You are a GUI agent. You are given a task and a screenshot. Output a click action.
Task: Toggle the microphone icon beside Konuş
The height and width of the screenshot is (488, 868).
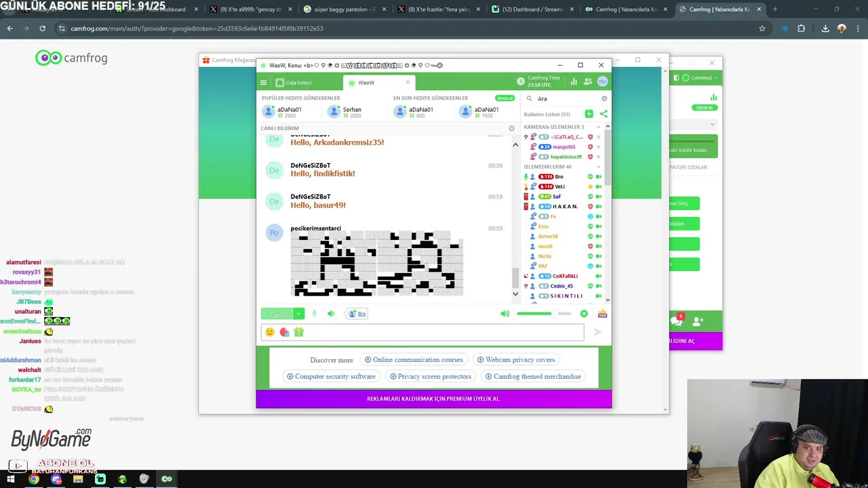tap(314, 314)
